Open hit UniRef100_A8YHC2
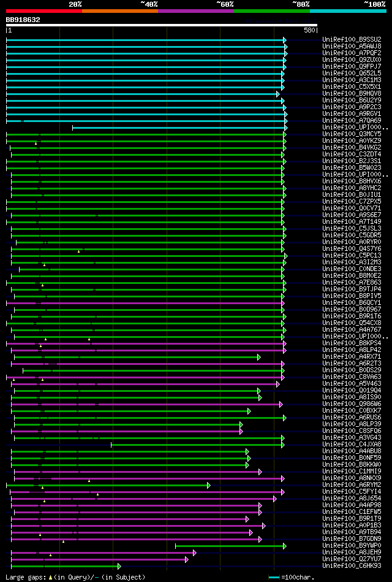Image resolution: width=392 pixels, height=582 pixels. point(352,188)
